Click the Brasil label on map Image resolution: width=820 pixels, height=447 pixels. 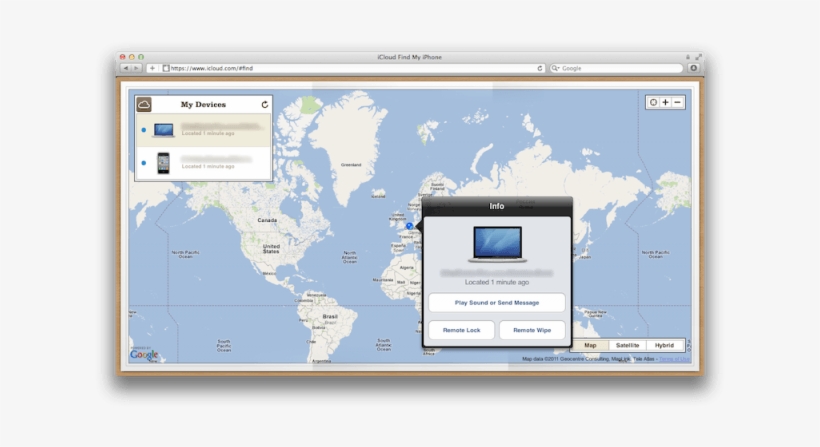(x=330, y=317)
